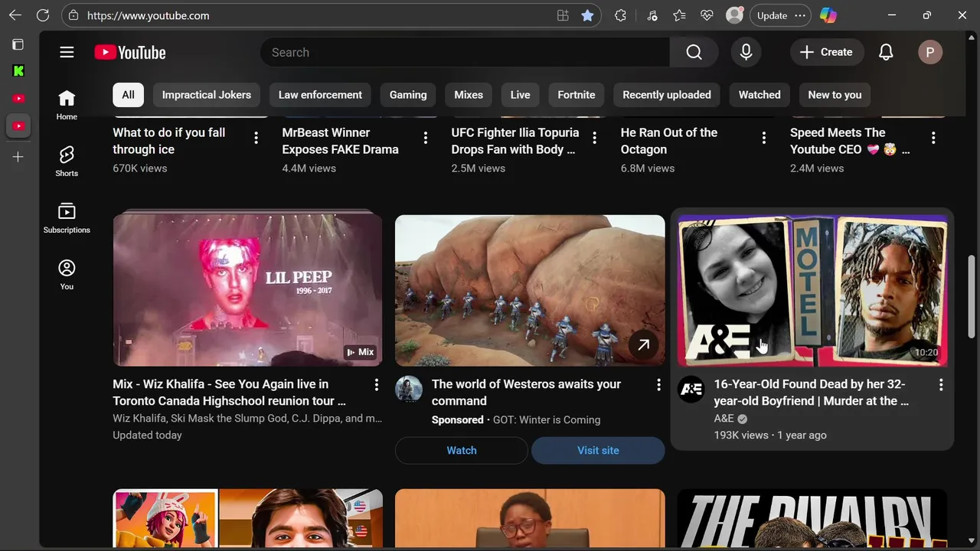Click the Create button
The width and height of the screenshot is (980, 551).
click(826, 52)
